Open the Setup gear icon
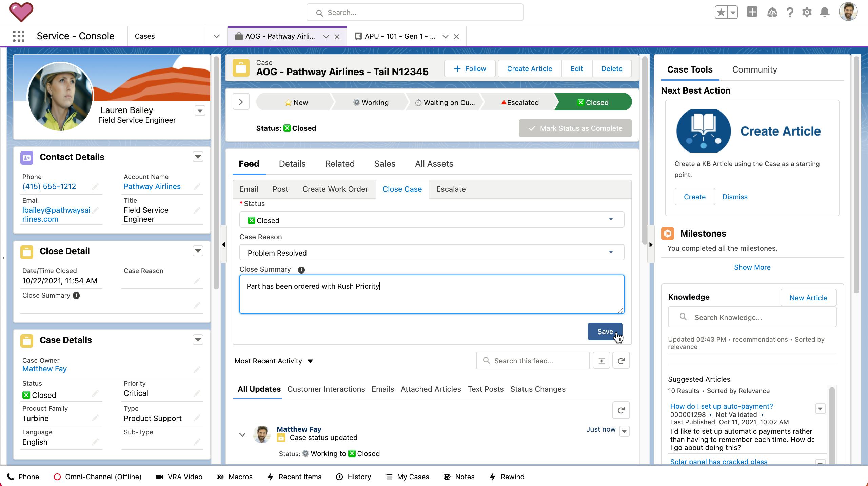The width and height of the screenshot is (868, 486). tap(807, 13)
